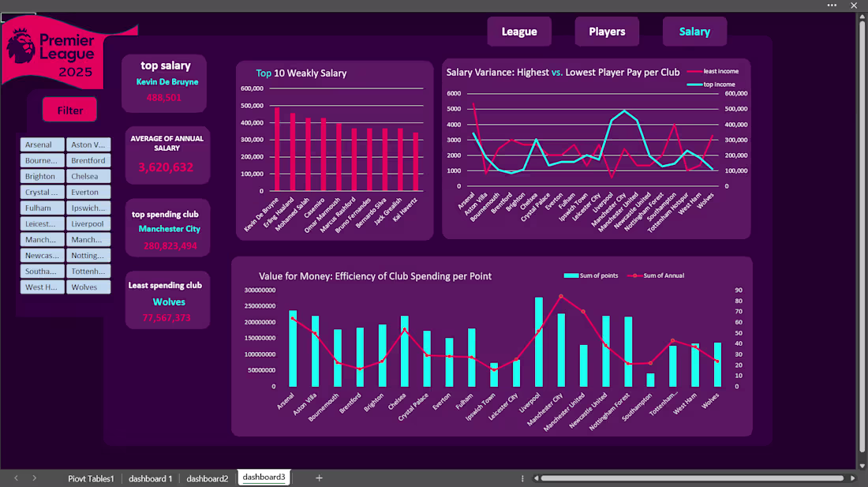Pick the Newcastle slicer item
The image size is (868, 487).
coord(43,255)
